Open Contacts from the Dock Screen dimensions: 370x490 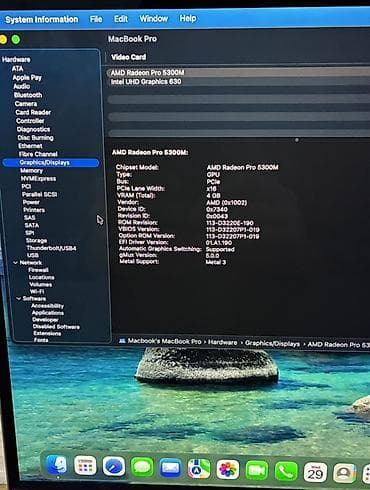pos(344,473)
